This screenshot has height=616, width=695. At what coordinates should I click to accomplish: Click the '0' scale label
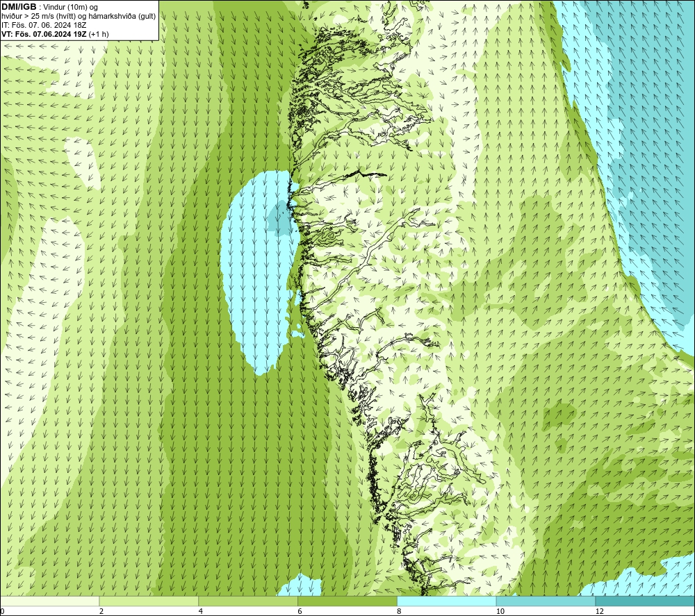2,611
